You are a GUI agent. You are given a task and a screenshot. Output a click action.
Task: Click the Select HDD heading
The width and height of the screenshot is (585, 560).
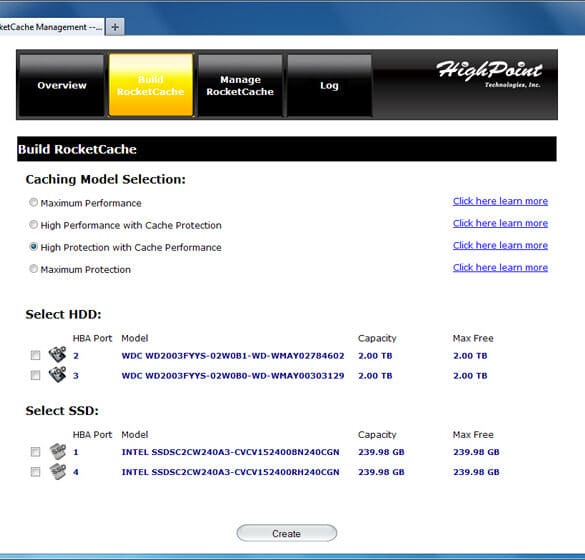pos(63,315)
